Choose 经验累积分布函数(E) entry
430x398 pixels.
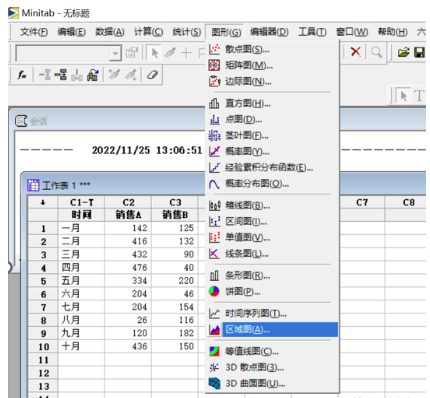pos(272,168)
